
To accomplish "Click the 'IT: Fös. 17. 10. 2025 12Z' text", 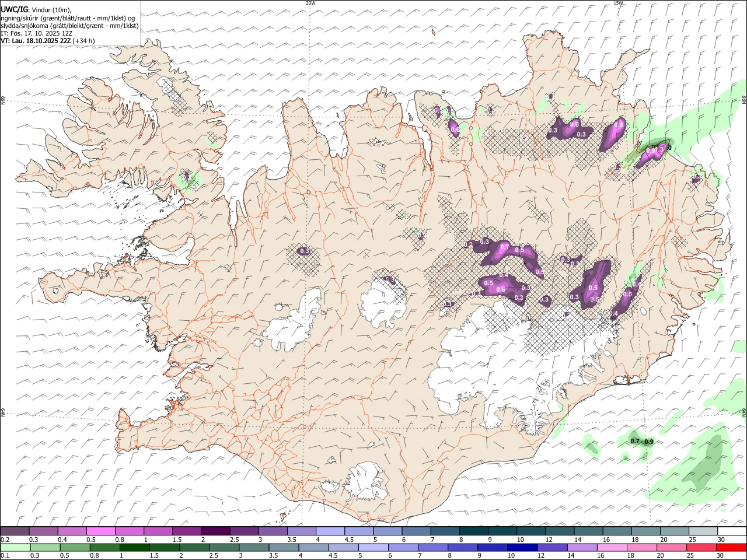I will pos(36,33).
